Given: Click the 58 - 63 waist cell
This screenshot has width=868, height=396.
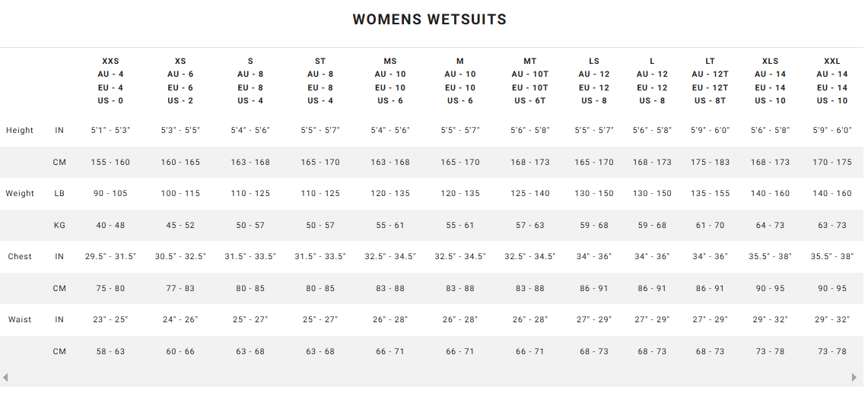Looking at the screenshot, I should click(110, 351).
